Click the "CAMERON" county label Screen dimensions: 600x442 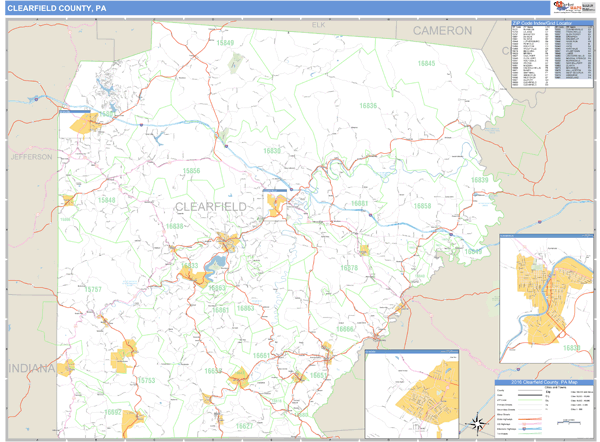tap(442, 31)
